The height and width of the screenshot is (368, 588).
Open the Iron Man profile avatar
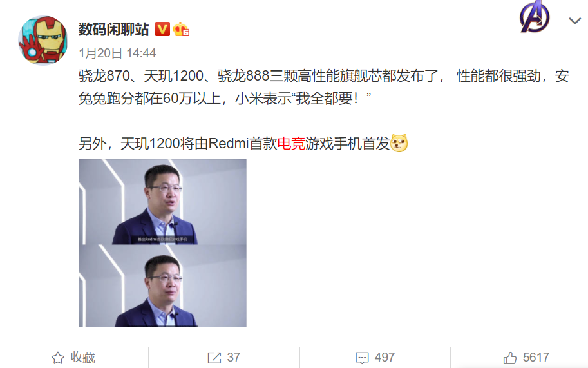[43, 41]
